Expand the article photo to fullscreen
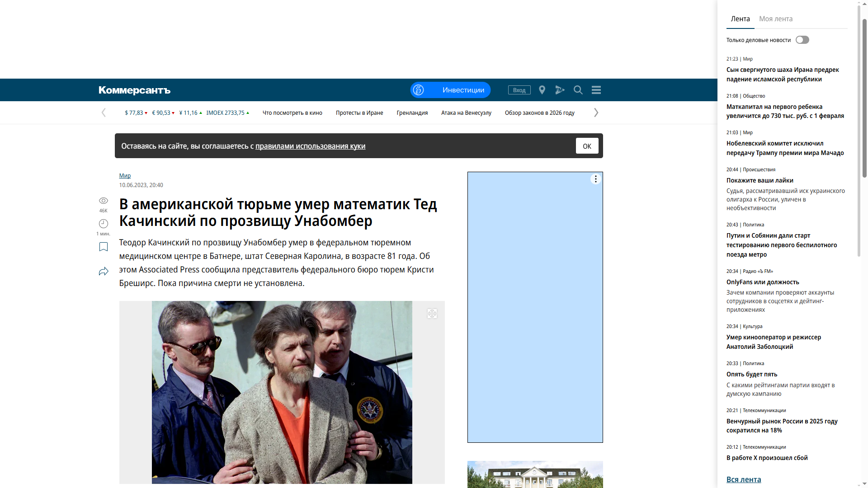The image size is (868, 488). click(432, 314)
